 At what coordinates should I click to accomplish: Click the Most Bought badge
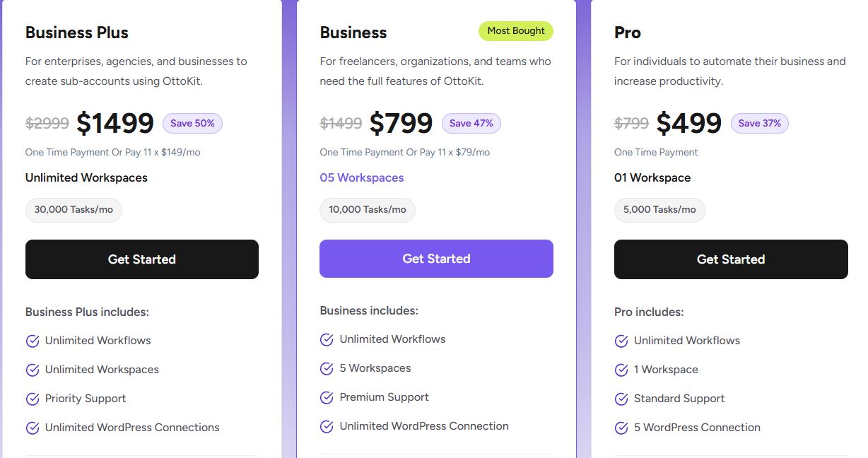click(516, 31)
